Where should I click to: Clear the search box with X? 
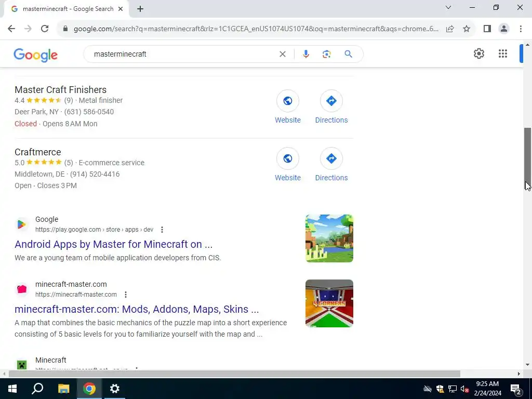click(x=282, y=54)
